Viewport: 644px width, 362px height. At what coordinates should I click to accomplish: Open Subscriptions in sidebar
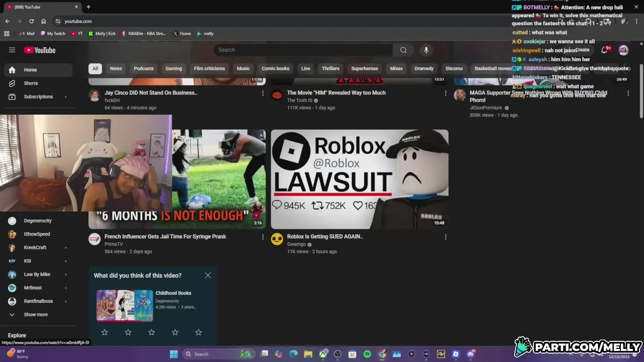pyautogui.click(x=38, y=97)
